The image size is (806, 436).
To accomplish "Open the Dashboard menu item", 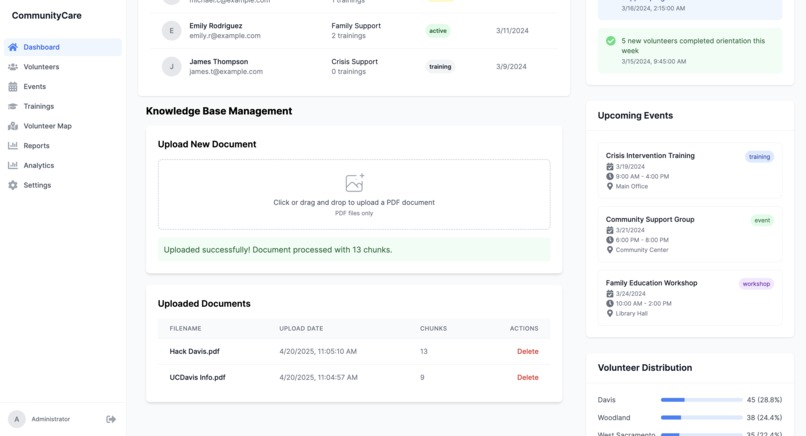I will [x=63, y=47].
